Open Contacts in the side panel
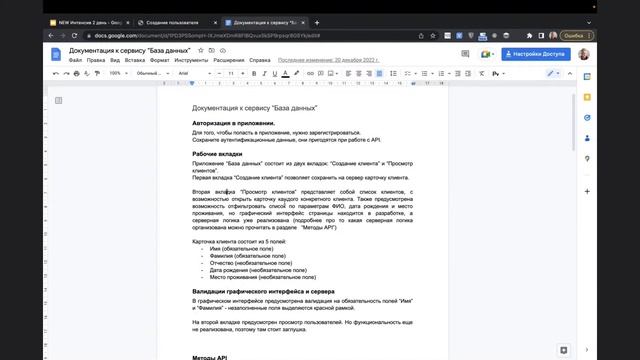Screen dimensions: 640x360 [x=587, y=138]
